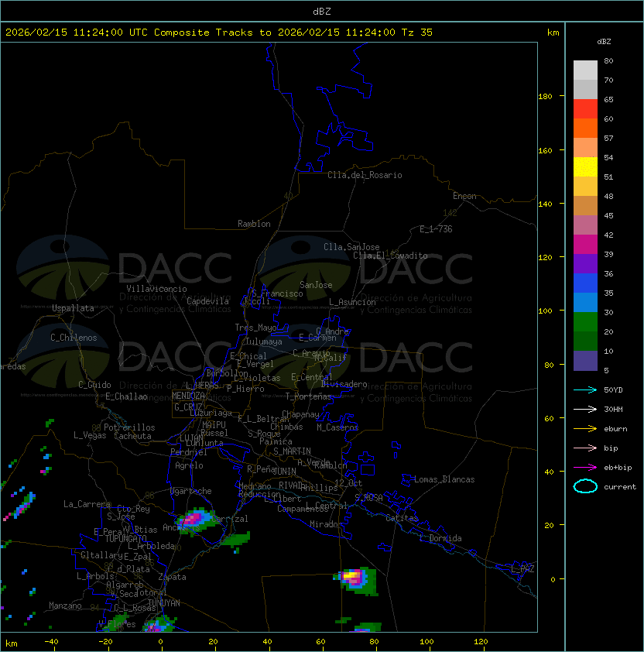The width and height of the screenshot is (644, 652).
Task: Select the magenta 42 dBZ color swatch
Action: pos(585,245)
